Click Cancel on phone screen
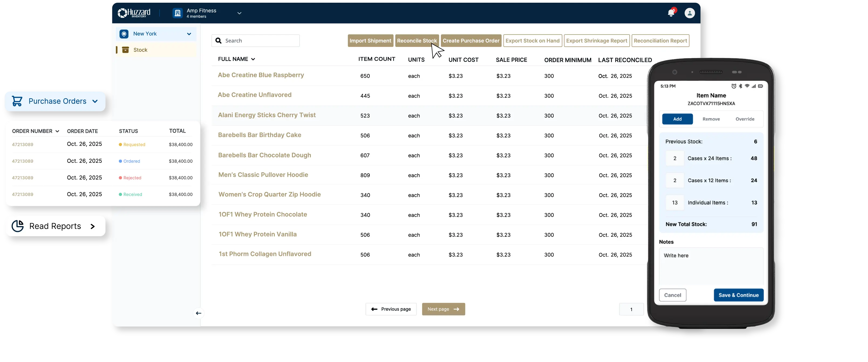 [x=673, y=295]
